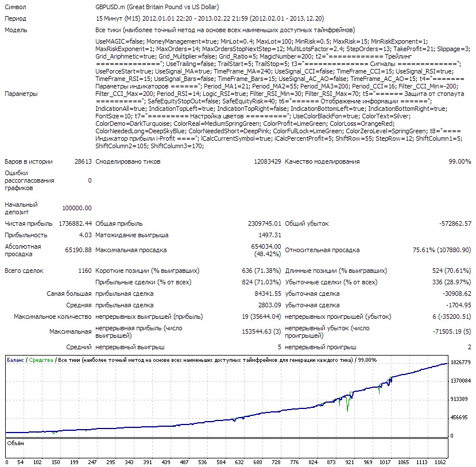Click the 'Общий убыток' label
The height and width of the screenshot is (467, 476).
tap(307, 223)
